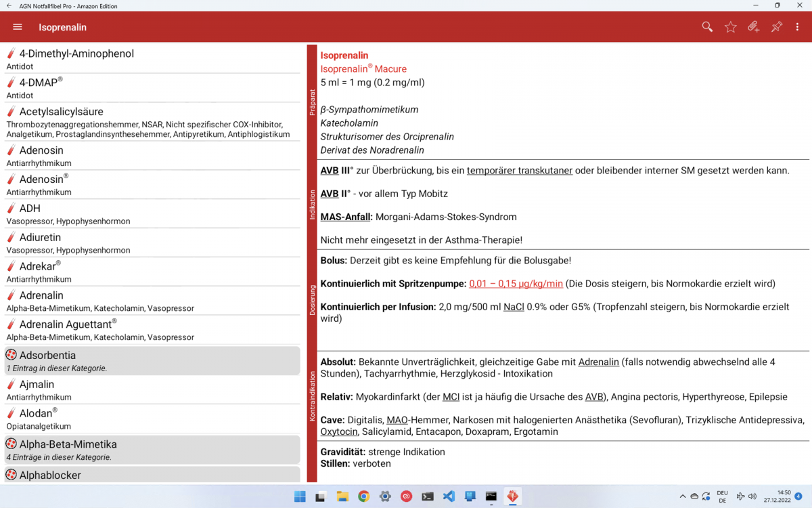Select the Acetylsalicylsäure list entry
812x508 pixels.
(152, 122)
